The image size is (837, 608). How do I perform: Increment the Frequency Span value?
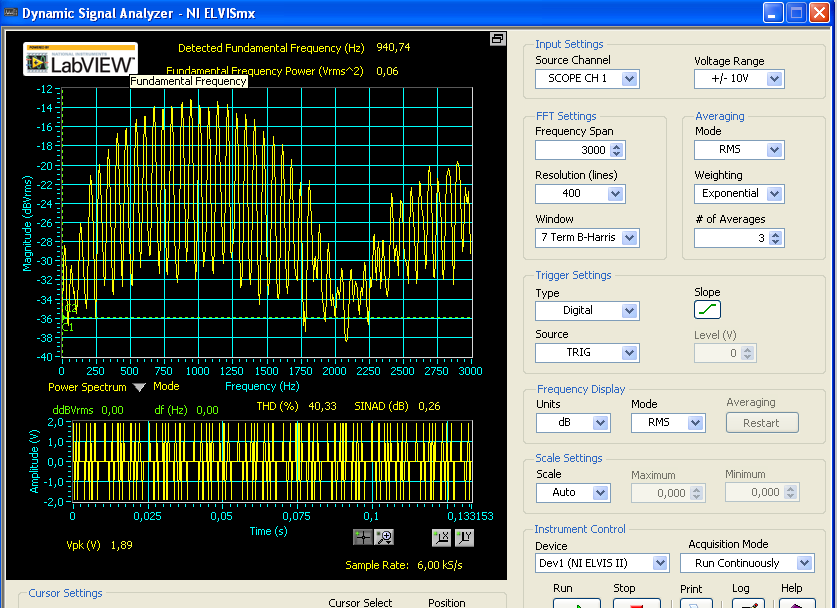[x=617, y=146]
